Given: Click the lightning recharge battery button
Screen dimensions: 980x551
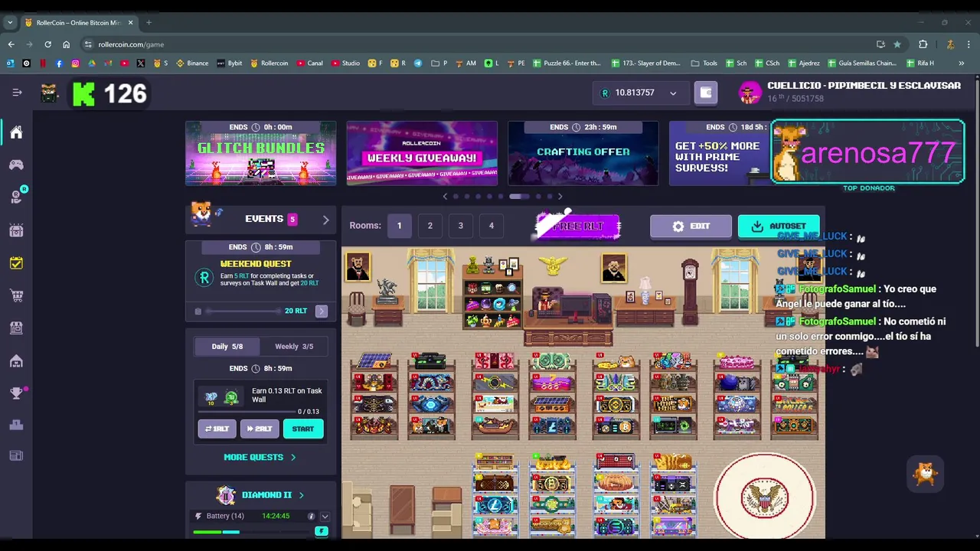Looking at the screenshot, I should 322,531.
